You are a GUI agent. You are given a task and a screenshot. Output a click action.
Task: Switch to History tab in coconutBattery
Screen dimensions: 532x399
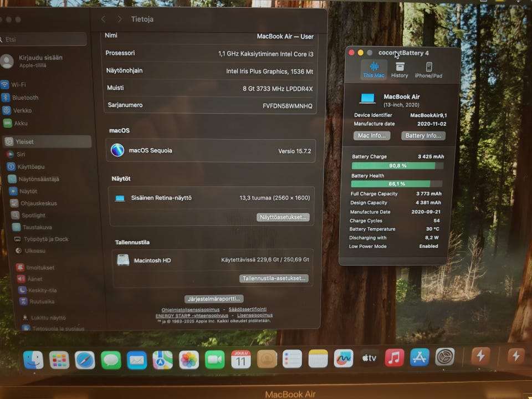click(400, 70)
